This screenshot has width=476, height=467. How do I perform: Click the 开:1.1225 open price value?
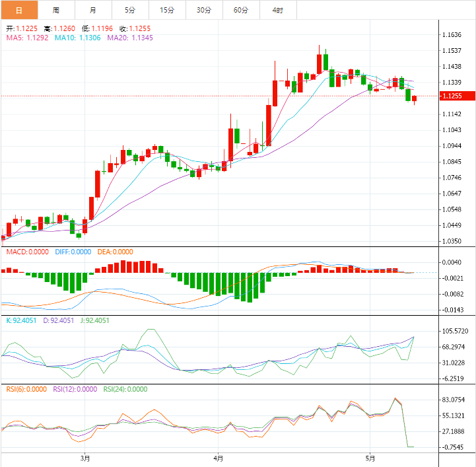click(22, 28)
